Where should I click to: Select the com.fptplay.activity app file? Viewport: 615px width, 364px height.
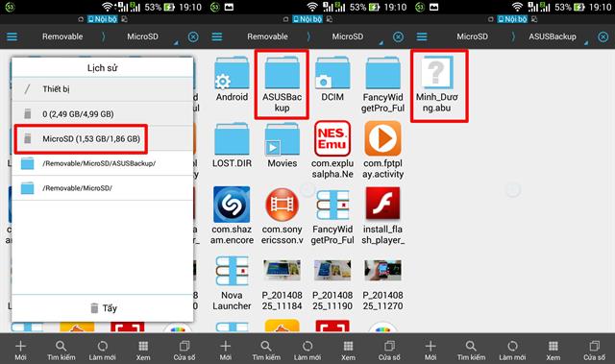382,150
